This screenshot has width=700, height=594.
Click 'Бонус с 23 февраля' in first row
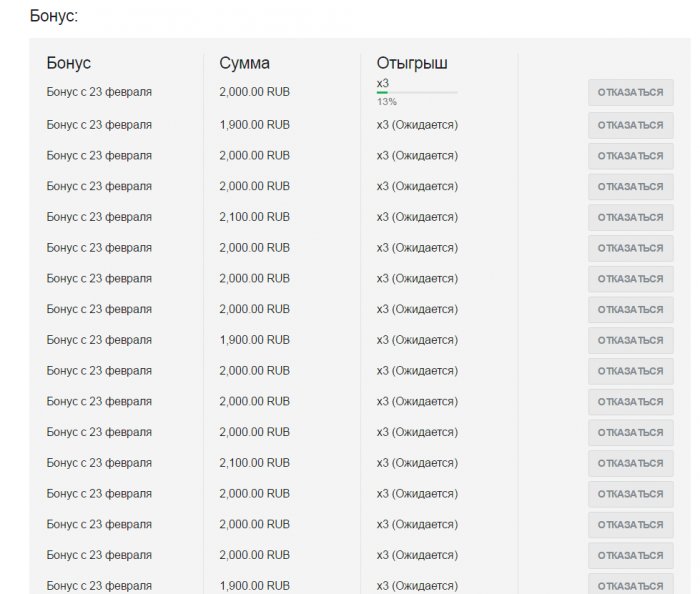pos(99,92)
